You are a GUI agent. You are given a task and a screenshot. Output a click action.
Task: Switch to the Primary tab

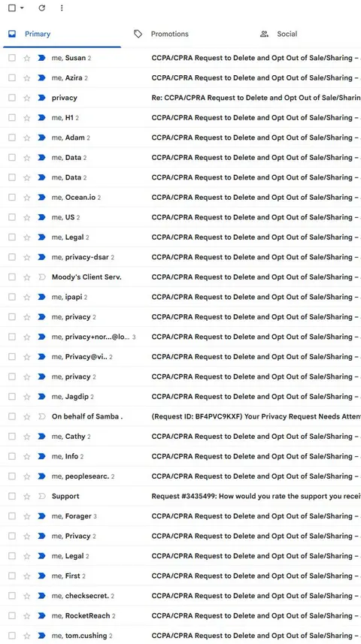pyautogui.click(x=62, y=34)
